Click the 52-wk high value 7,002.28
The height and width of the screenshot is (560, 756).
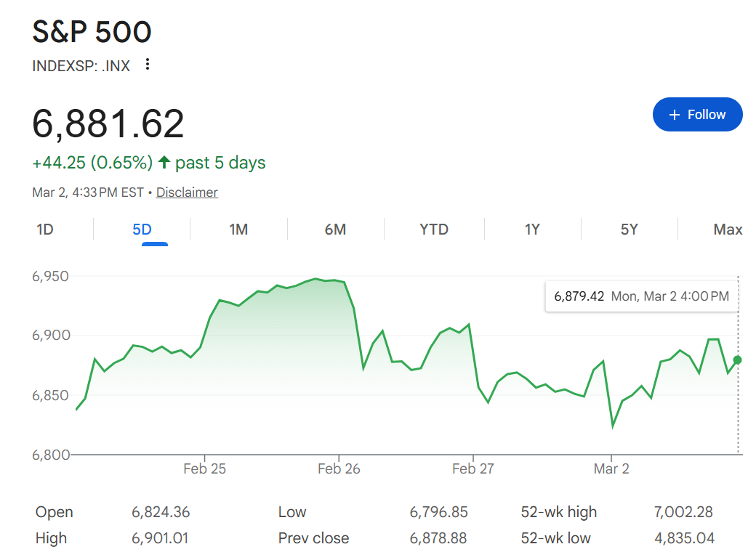683,512
